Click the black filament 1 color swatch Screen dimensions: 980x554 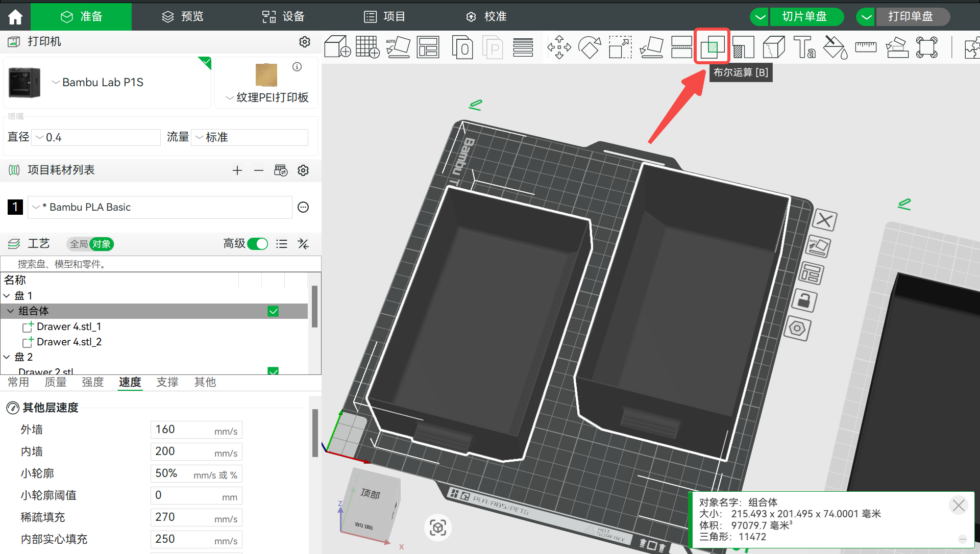(x=15, y=207)
